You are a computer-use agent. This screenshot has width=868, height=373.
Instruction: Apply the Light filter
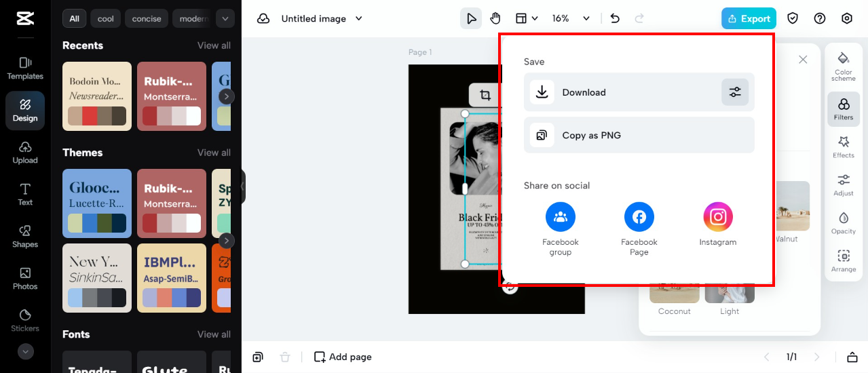730,300
